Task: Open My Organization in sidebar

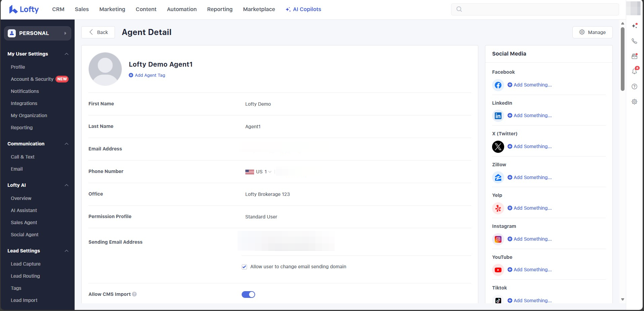Action: pyautogui.click(x=29, y=115)
